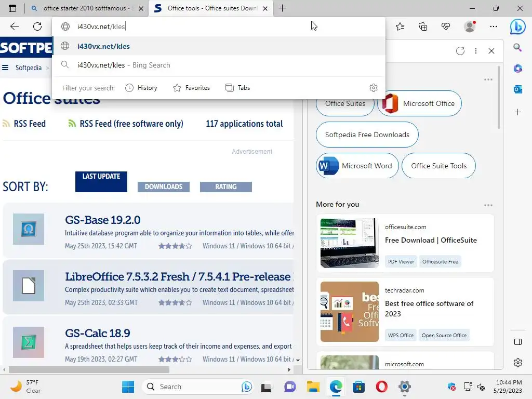Open address bar search settings gear
The height and width of the screenshot is (399, 532).
coord(373,88)
